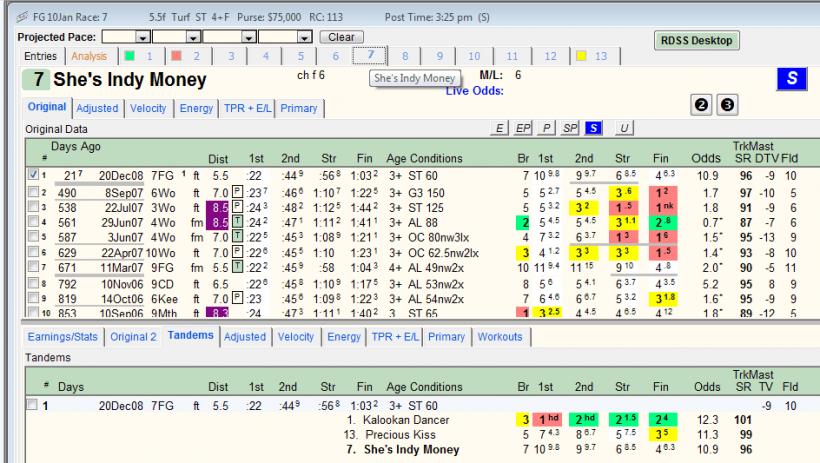Click the yellow swatch on tab 13

tap(581, 55)
